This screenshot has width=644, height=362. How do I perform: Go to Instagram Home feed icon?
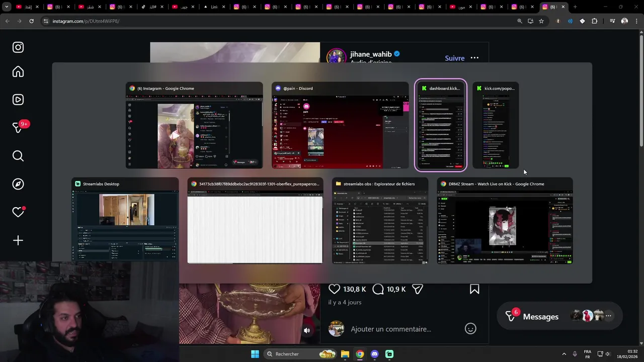pyautogui.click(x=18, y=72)
